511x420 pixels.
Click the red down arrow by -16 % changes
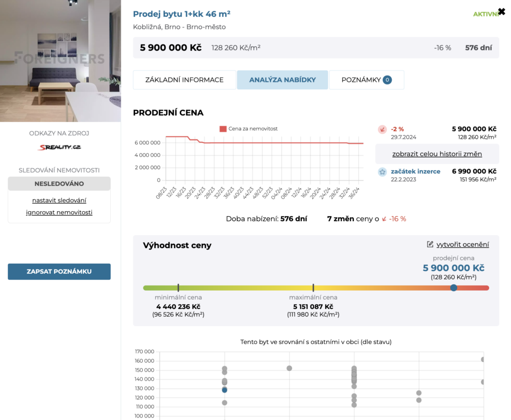point(384,219)
